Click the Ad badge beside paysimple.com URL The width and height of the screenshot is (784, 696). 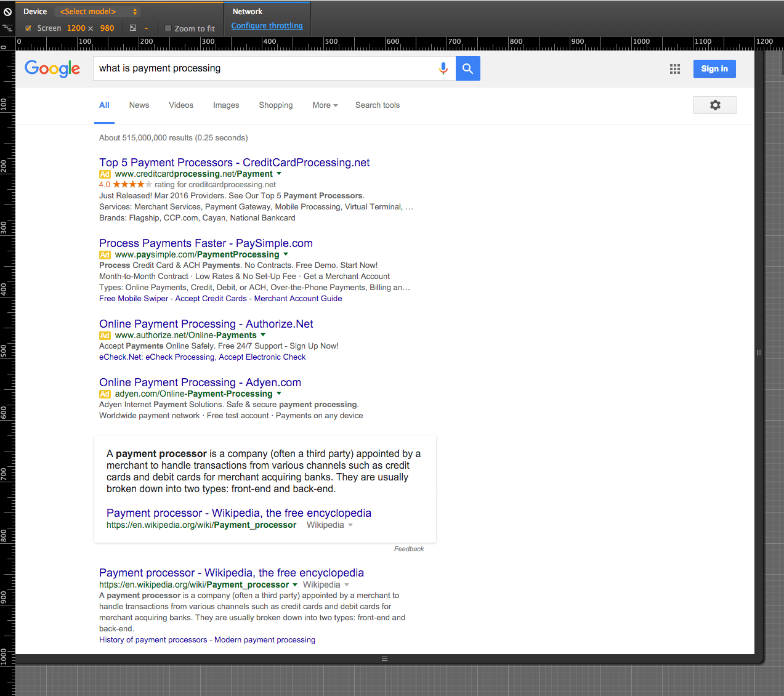click(105, 255)
